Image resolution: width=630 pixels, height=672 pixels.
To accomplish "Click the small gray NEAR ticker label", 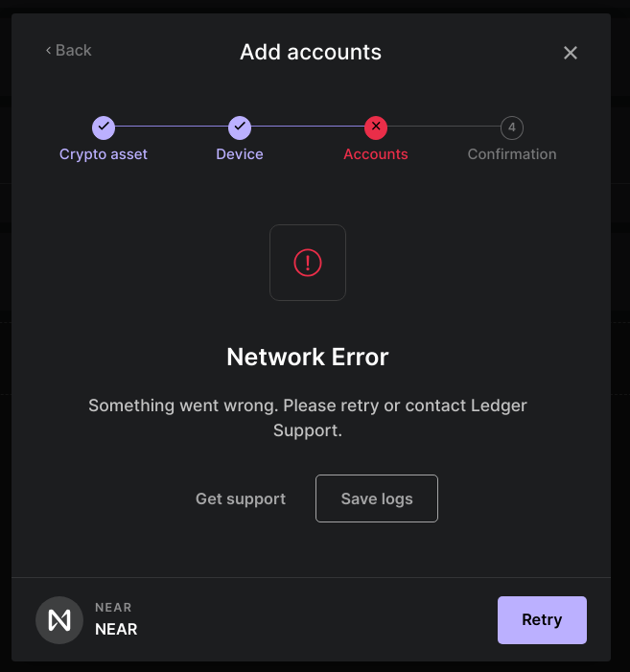I will (113, 608).
